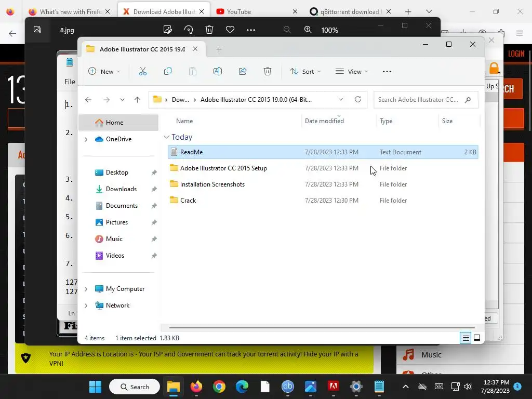Collapse the Today group in file list
This screenshot has width=532, height=399.
point(166,137)
